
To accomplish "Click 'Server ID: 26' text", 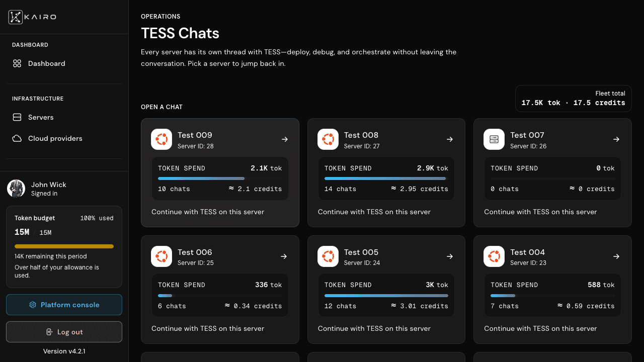I will point(528,146).
